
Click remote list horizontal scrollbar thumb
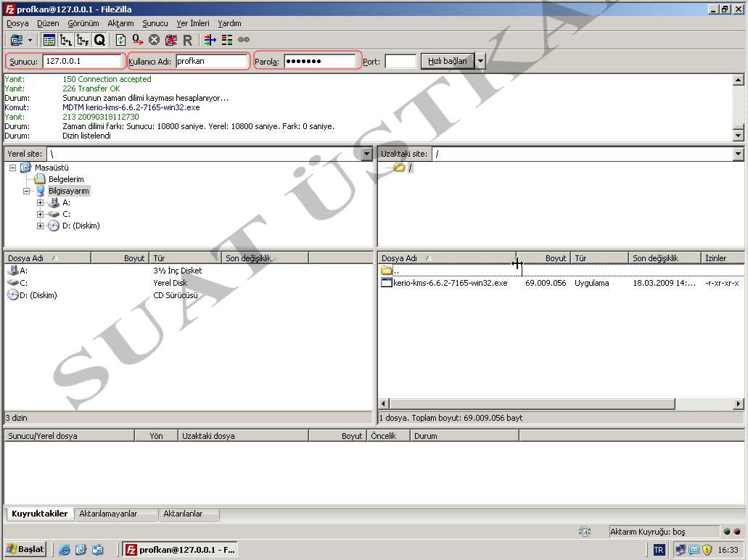(532, 404)
